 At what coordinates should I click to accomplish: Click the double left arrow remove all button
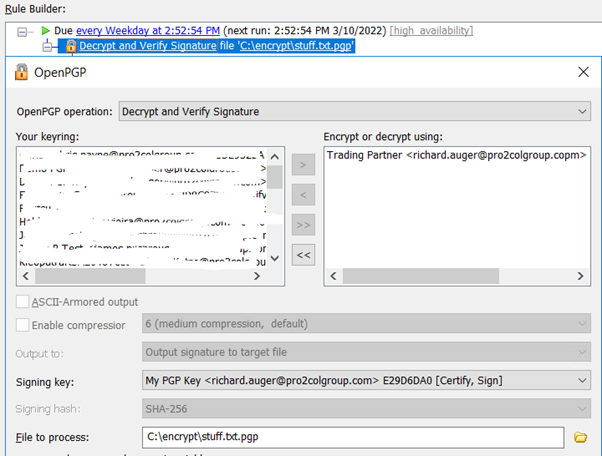(305, 255)
